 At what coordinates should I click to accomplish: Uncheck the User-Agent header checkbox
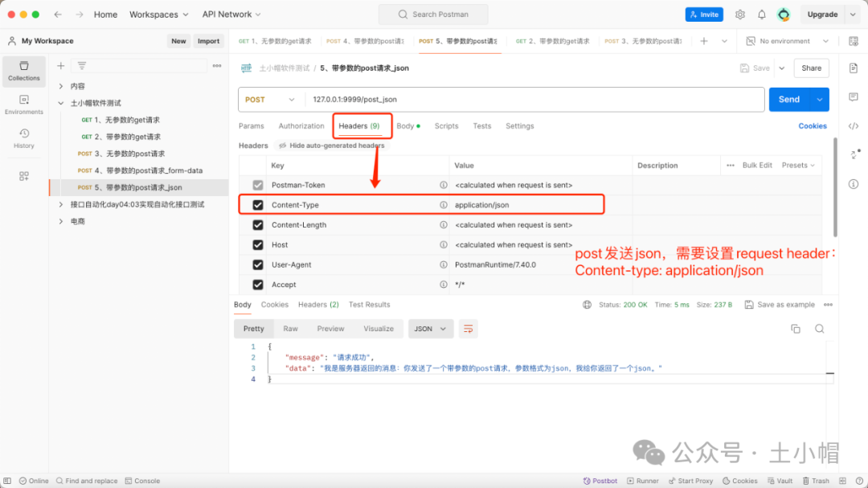click(x=258, y=265)
